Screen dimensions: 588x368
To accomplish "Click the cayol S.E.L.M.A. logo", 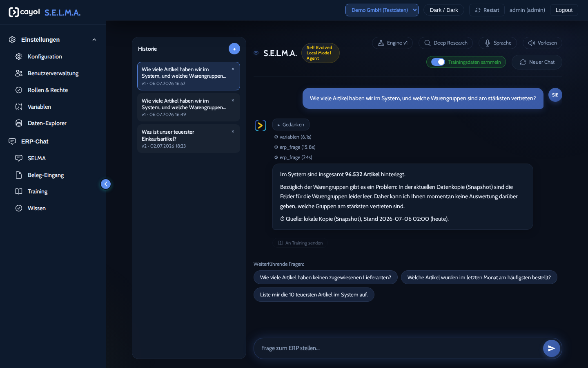I will [45, 12].
